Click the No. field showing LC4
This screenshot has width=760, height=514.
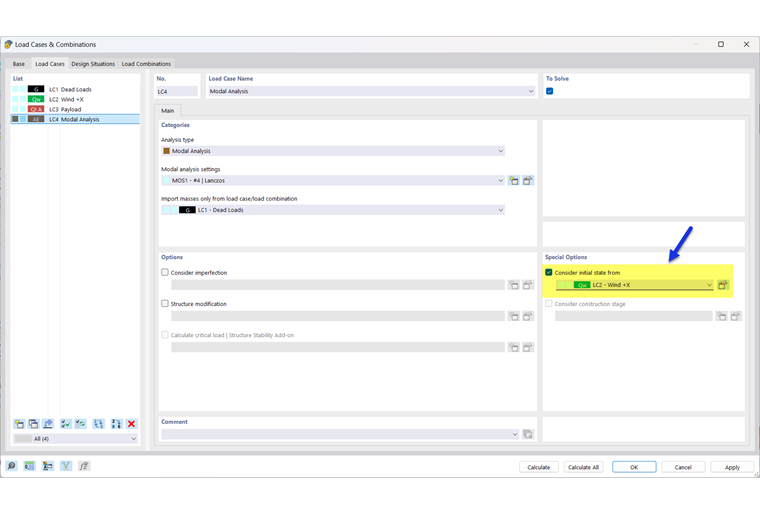[177, 91]
